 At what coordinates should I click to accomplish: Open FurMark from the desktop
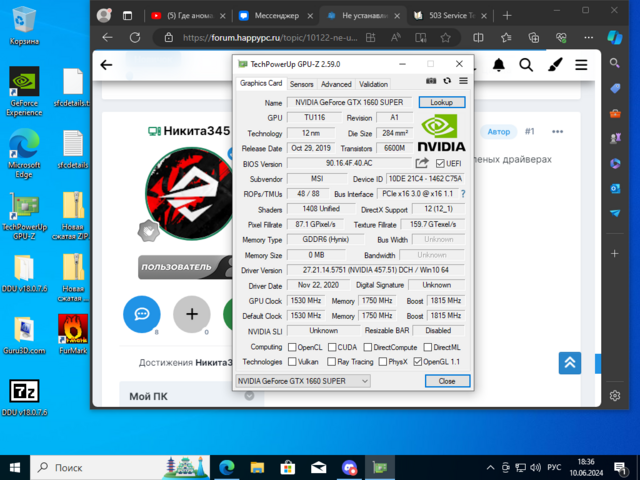pos(72,334)
